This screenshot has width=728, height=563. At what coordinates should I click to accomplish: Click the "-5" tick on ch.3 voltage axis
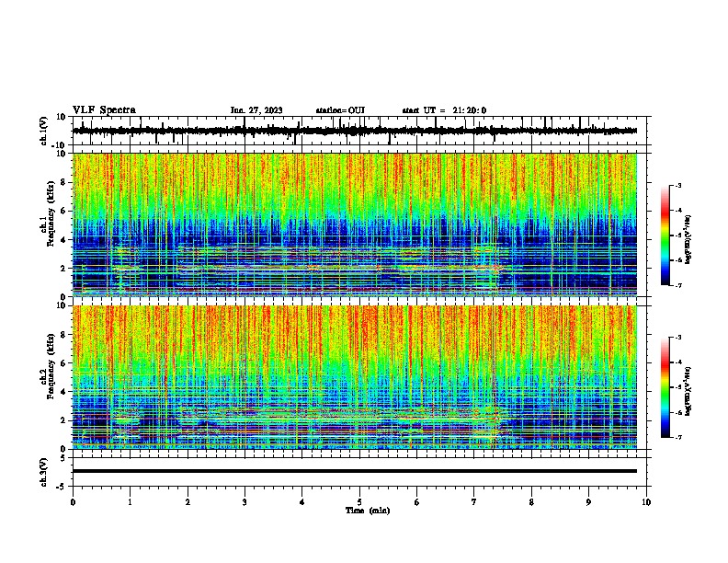(x=62, y=487)
